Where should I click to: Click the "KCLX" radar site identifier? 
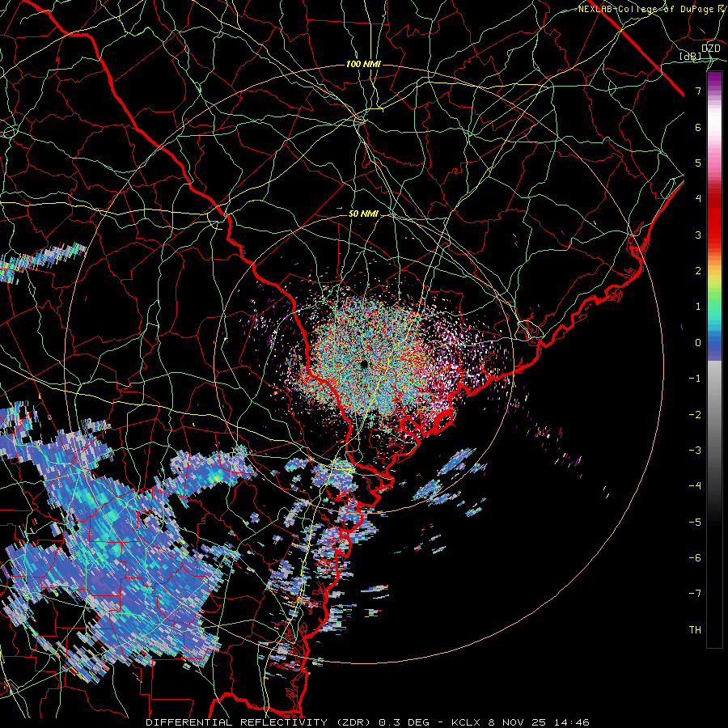[466, 722]
